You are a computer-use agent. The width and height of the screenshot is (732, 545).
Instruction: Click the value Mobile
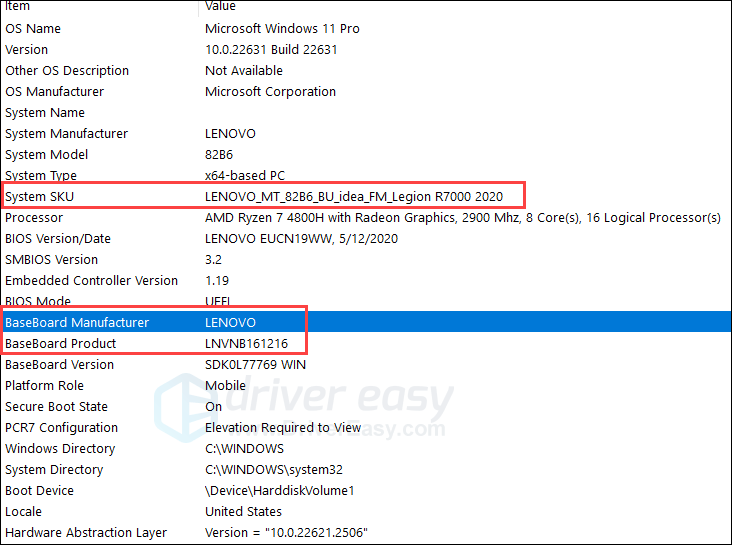tap(225, 386)
